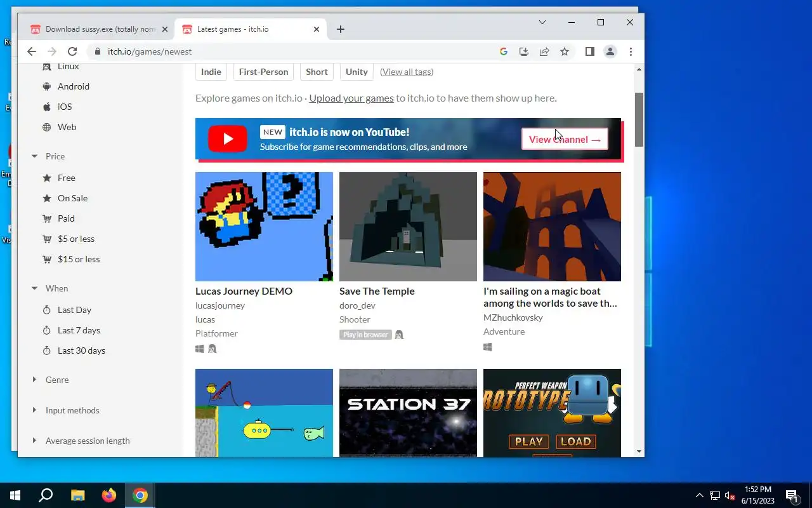The image size is (812, 508).
Task: Open Lucas Journey DEMO thumbnail
Action: pos(264,227)
